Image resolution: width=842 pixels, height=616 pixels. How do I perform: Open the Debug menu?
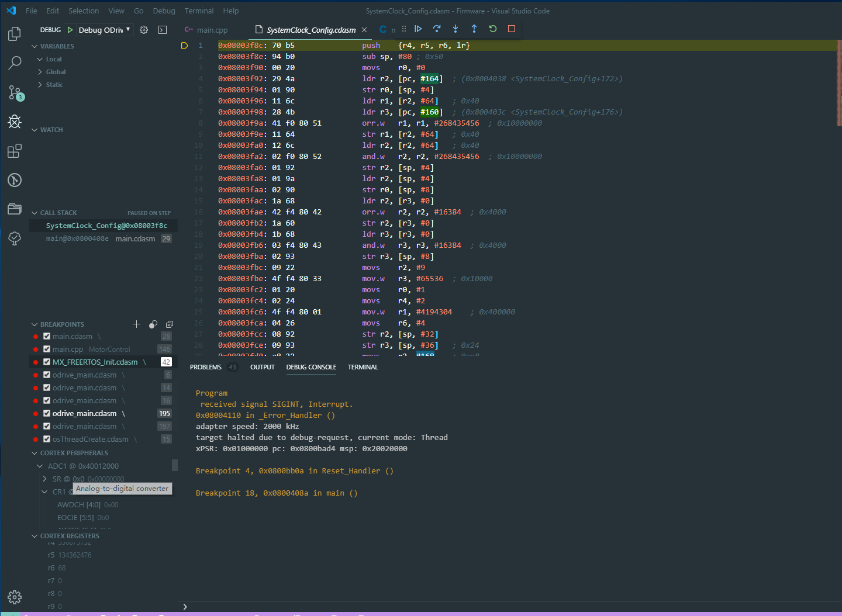[x=164, y=11]
